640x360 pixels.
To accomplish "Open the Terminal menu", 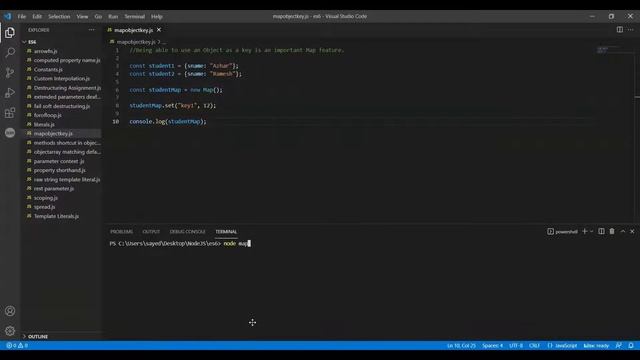I will [135, 16].
